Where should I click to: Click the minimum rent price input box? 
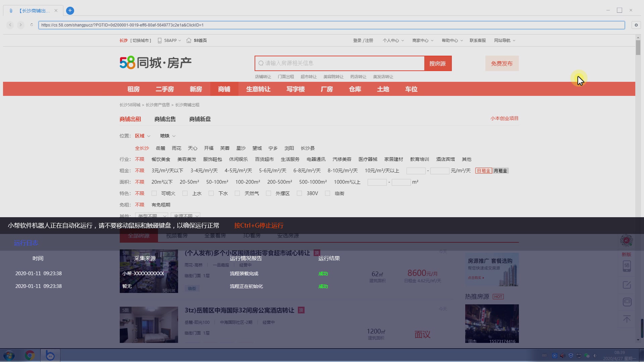(x=416, y=171)
